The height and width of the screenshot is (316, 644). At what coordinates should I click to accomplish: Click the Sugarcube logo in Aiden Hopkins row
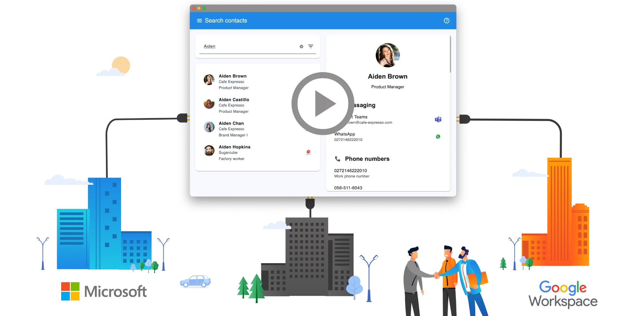pyautogui.click(x=308, y=152)
